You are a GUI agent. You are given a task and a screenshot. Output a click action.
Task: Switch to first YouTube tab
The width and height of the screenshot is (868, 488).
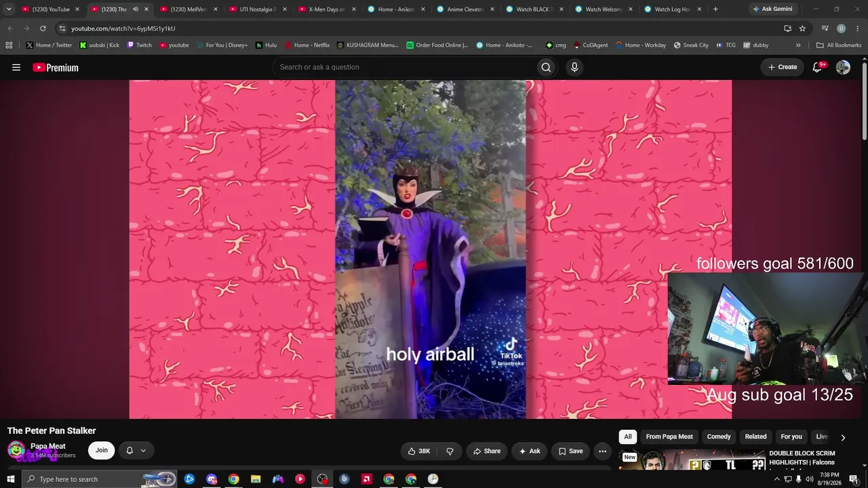(x=50, y=9)
